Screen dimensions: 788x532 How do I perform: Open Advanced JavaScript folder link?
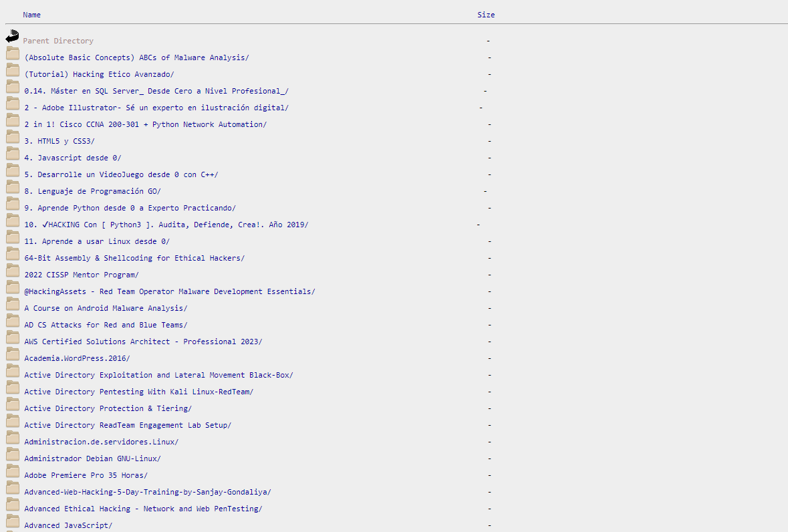click(x=68, y=525)
